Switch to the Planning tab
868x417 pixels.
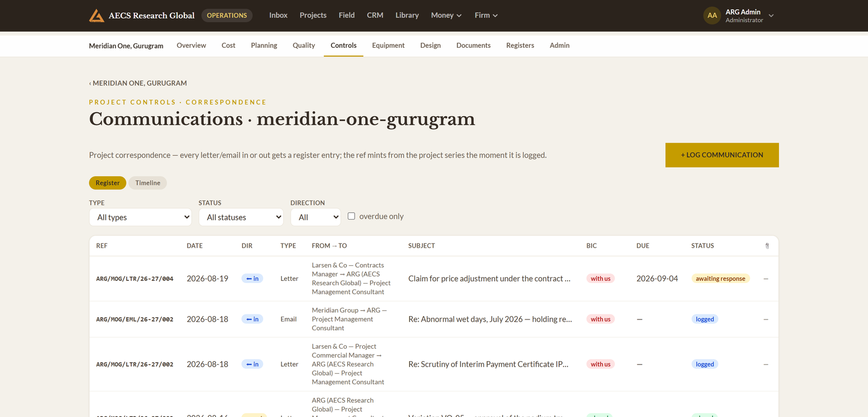point(264,46)
